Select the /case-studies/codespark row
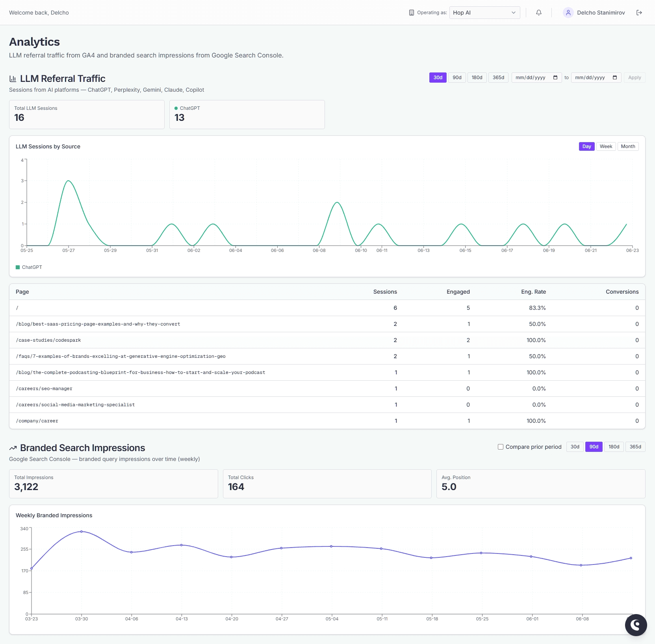Screen dimensions: 655x644 pyautogui.click(x=327, y=340)
